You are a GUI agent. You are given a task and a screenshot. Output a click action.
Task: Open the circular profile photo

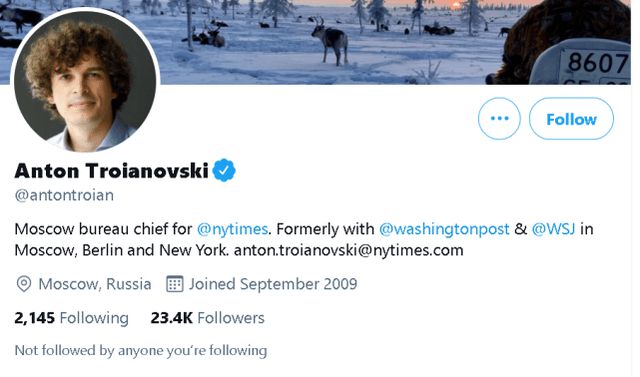click(x=85, y=80)
